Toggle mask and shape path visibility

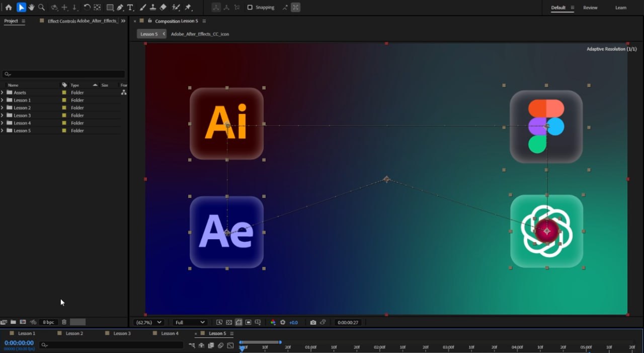coord(238,322)
